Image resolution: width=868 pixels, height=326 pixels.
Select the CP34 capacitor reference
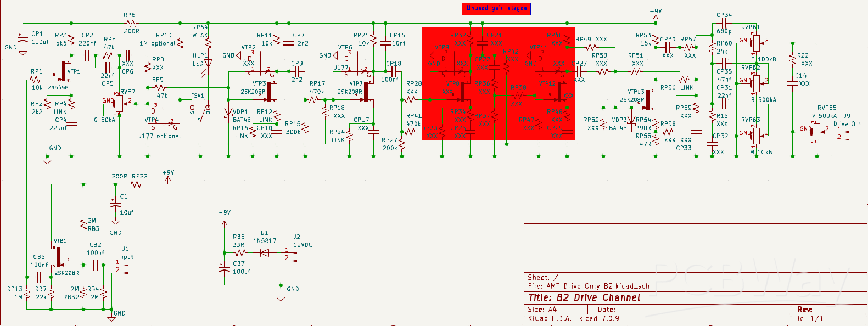[724, 15]
